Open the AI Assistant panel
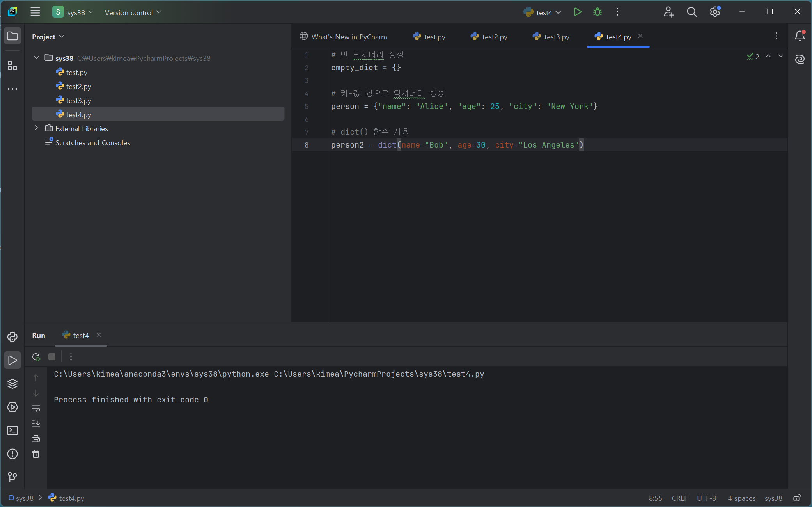812x507 pixels. point(800,59)
